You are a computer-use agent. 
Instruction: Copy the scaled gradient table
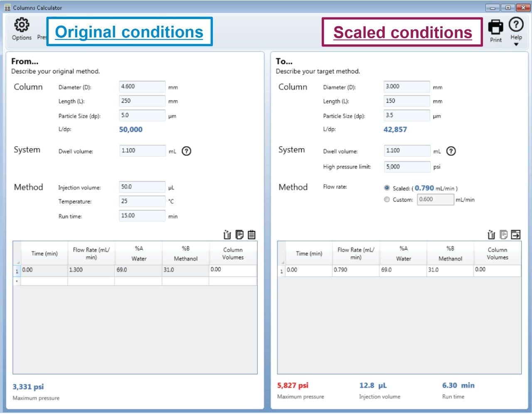tap(504, 234)
